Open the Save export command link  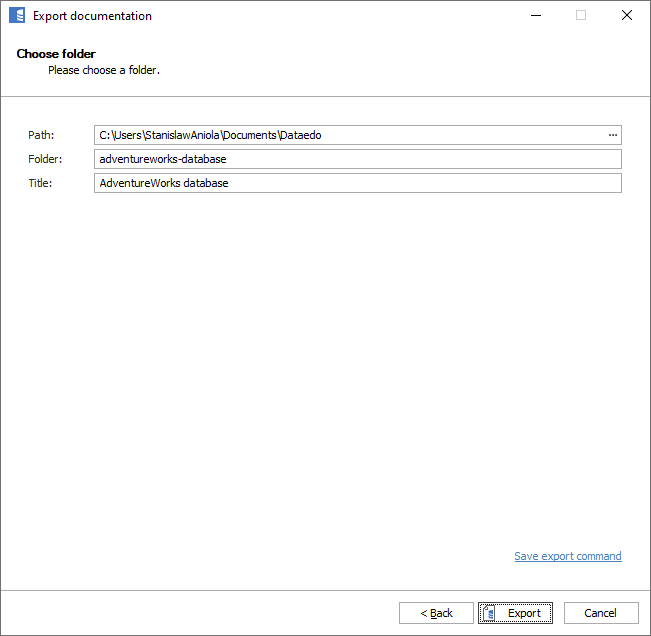point(567,556)
